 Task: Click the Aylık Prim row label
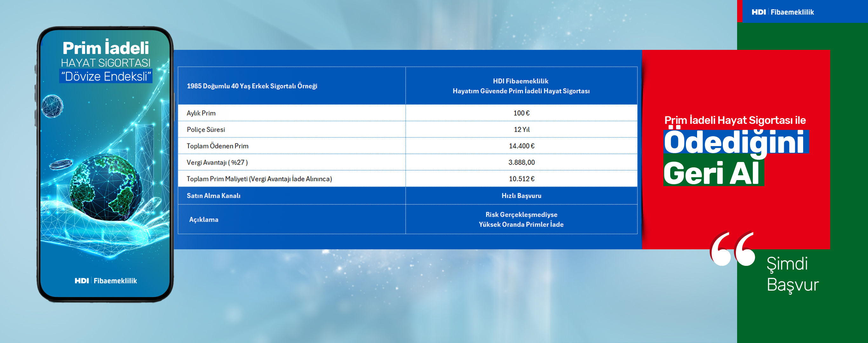pyautogui.click(x=201, y=113)
